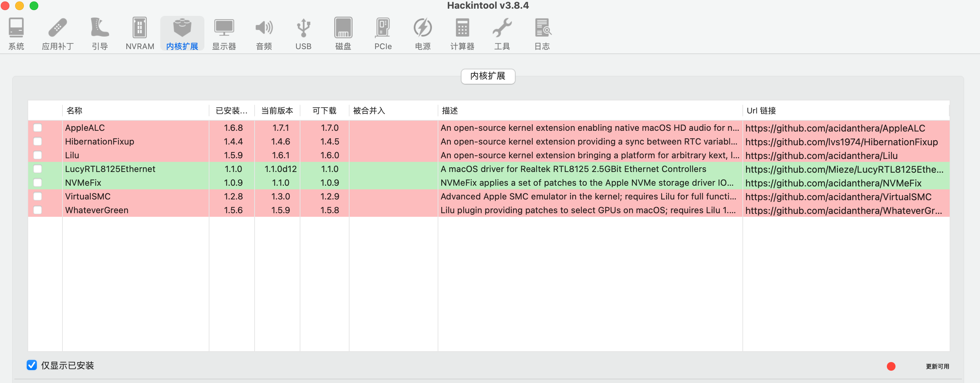Image resolution: width=980 pixels, height=383 pixels.
Task: Click WhateverGreen downloadable version 1.5.8
Action: [x=329, y=210]
